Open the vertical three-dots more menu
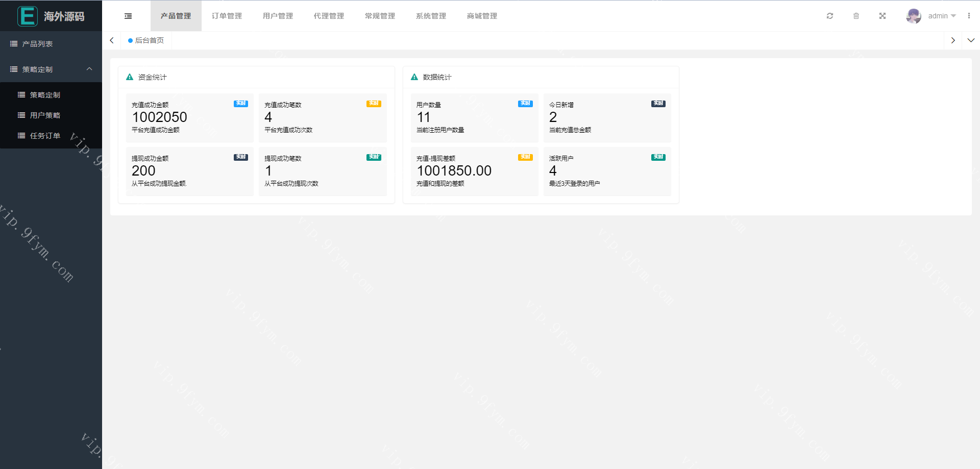The width and height of the screenshot is (980, 469). pyautogui.click(x=969, y=16)
